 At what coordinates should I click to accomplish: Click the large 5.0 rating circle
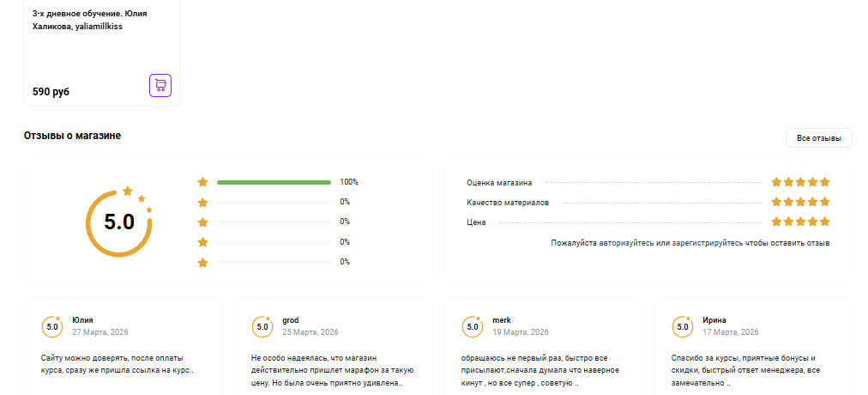[119, 222]
